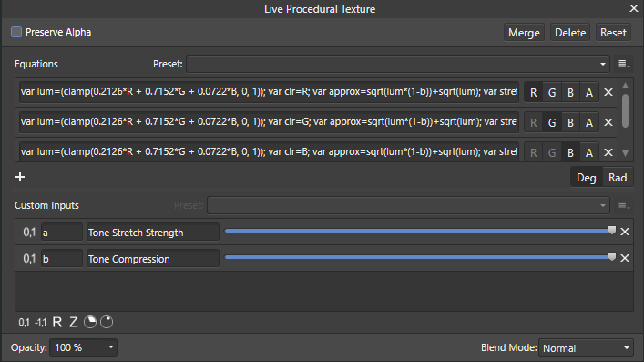Toggle A channel on clr=G equation row

(589, 122)
